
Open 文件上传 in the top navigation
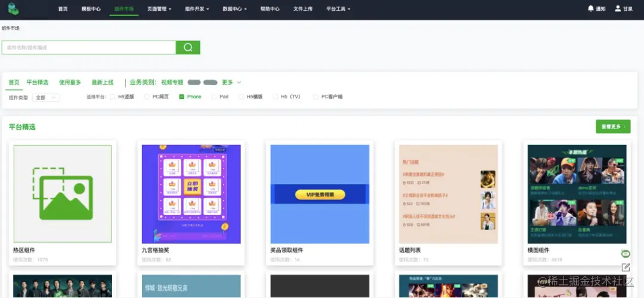[x=303, y=8]
